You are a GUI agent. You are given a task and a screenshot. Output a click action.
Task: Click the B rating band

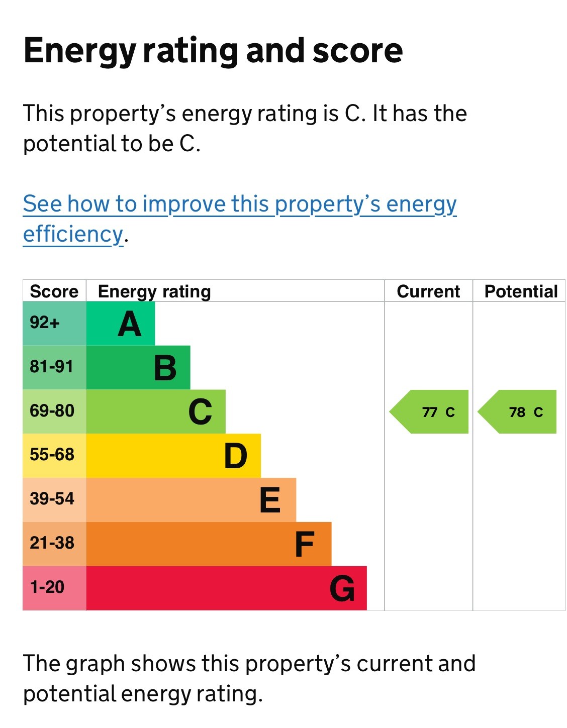click(138, 367)
